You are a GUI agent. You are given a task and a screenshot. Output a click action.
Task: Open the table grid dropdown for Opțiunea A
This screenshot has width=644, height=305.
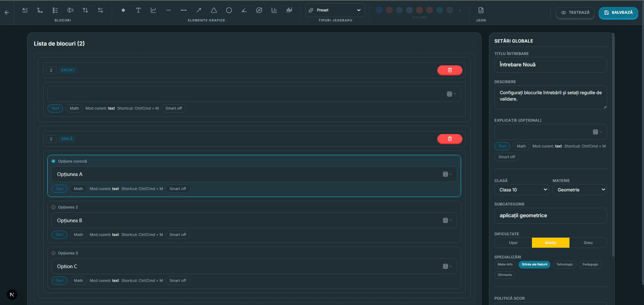(447, 174)
